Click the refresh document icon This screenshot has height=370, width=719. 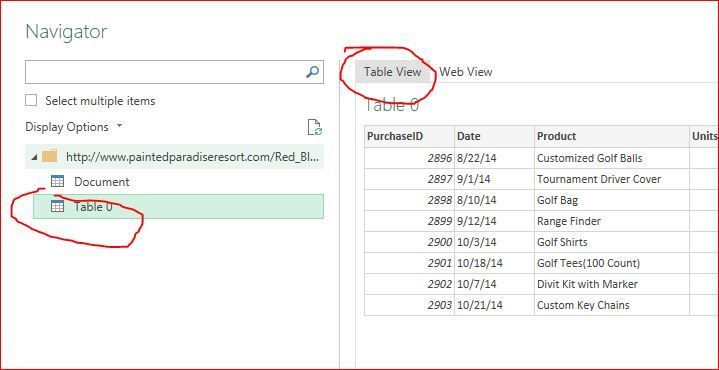tap(314, 127)
